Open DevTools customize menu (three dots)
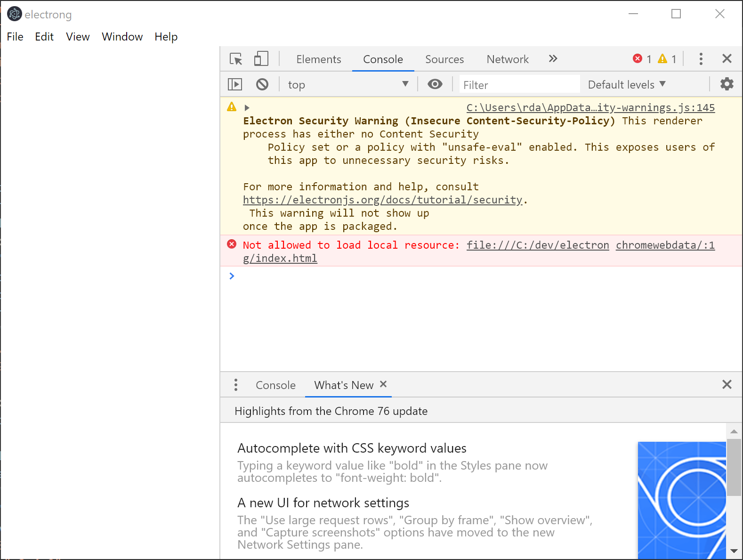 pyautogui.click(x=701, y=59)
